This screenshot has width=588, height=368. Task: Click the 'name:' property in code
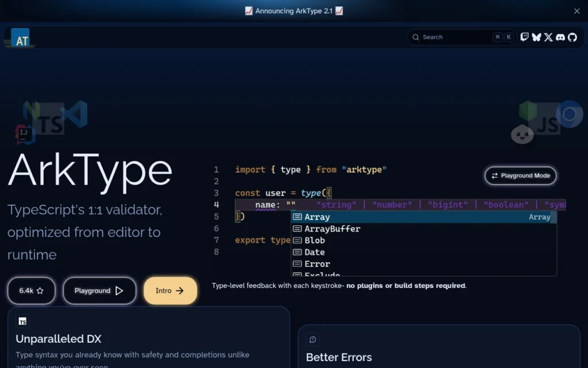268,205
